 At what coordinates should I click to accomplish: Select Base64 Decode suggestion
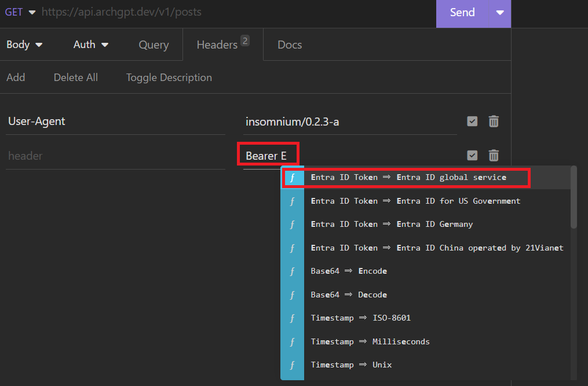pyautogui.click(x=426, y=295)
